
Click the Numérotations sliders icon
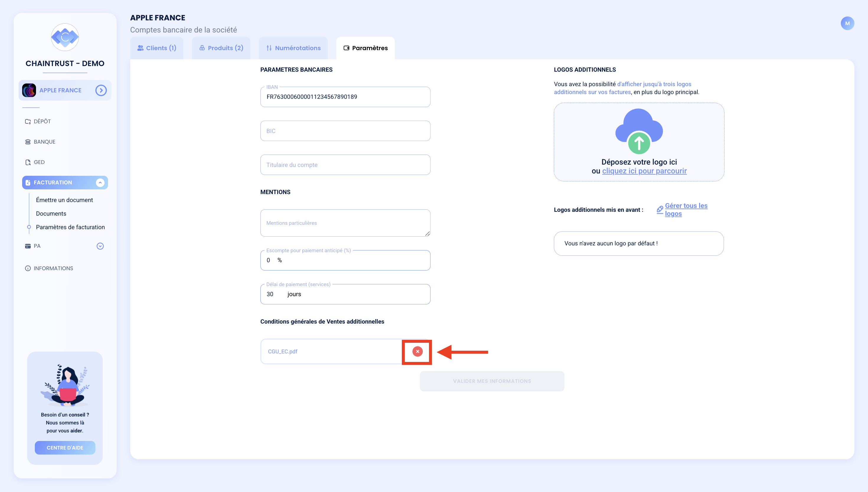pyautogui.click(x=269, y=48)
